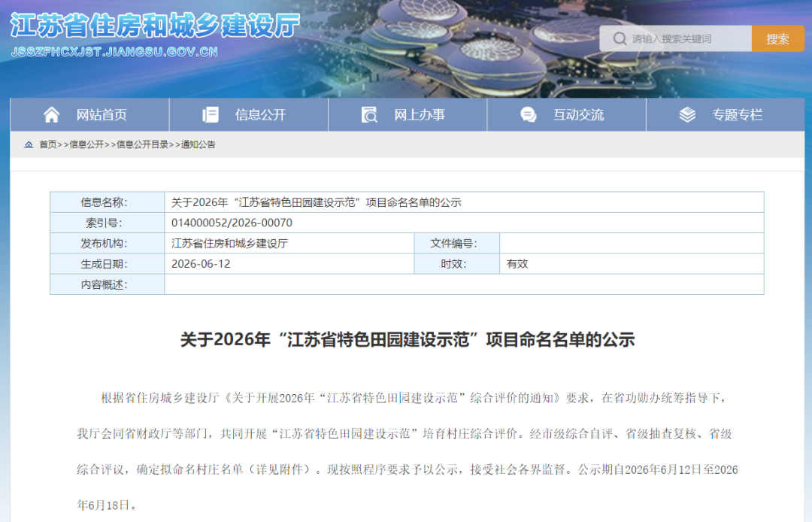Screen dimensions: 812x522
Task: Click the 发布机构: label cell
Action: 108,244
